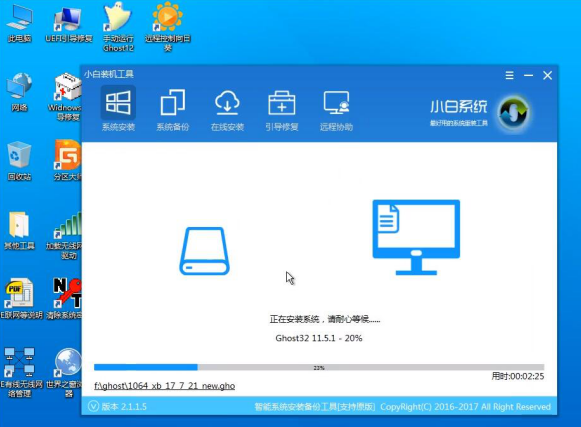Open the 在线安装 tab
The height and width of the screenshot is (427, 581).
coord(227,109)
